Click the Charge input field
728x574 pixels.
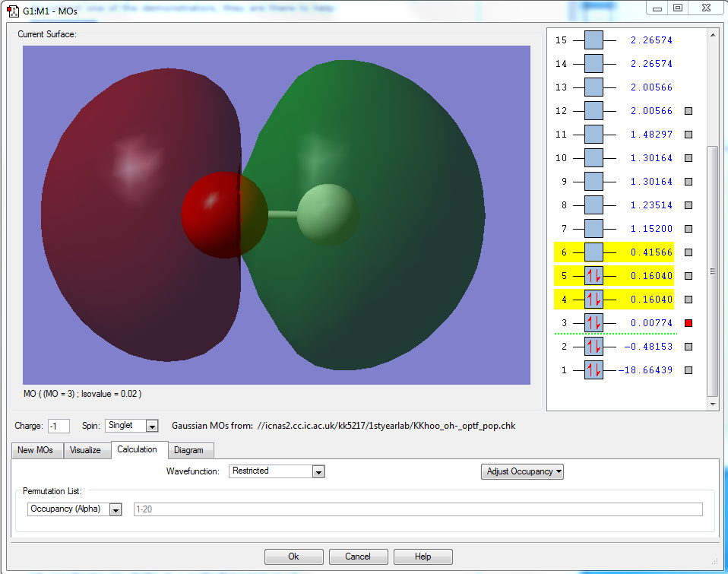point(59,426)
